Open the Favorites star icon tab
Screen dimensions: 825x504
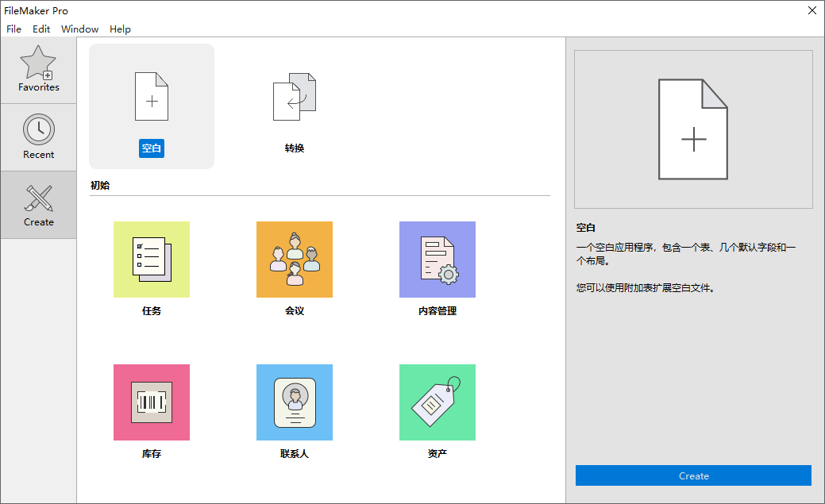pyautogui.click(x=38, y=70)
